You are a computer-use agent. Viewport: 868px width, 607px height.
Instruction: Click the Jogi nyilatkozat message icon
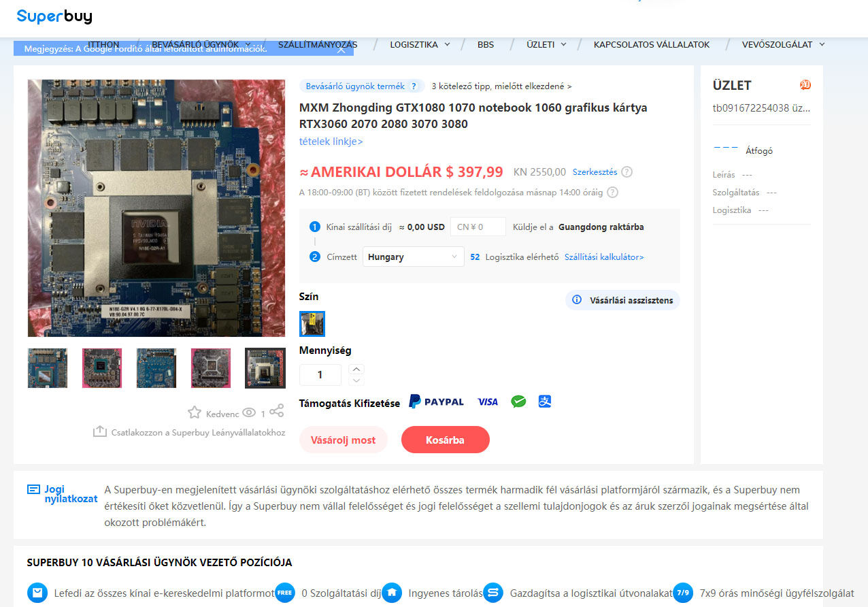pos(33,489)
